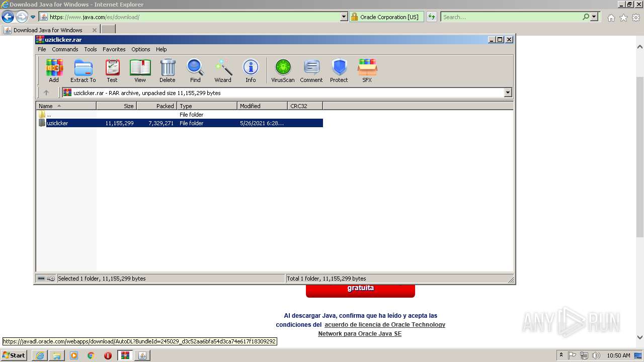The height and width of the screenshot is (362, 644).
Task: Open the Options menu
Action: [x=141, y=49]
